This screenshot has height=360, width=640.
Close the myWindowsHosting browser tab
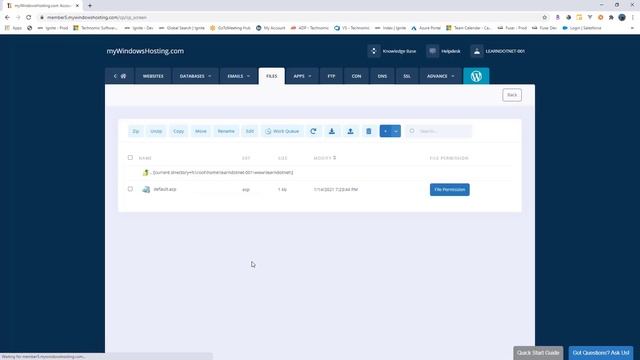click(x=77, y=6)
